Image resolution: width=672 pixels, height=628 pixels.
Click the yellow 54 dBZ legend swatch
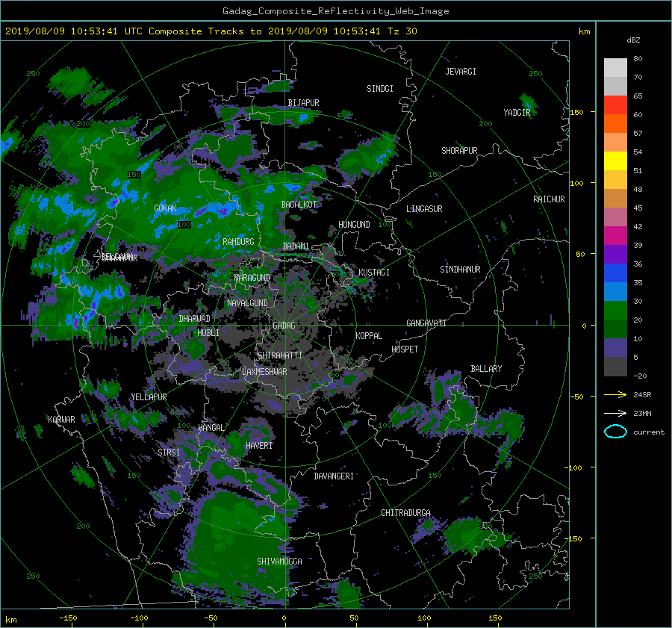pos(615,161)
